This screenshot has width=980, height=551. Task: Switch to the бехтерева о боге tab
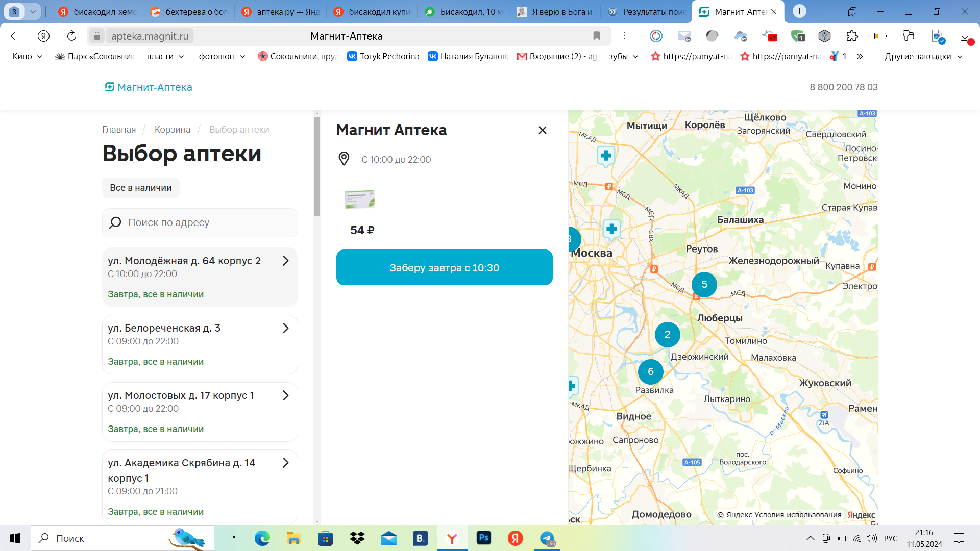(x=189, y=12)
